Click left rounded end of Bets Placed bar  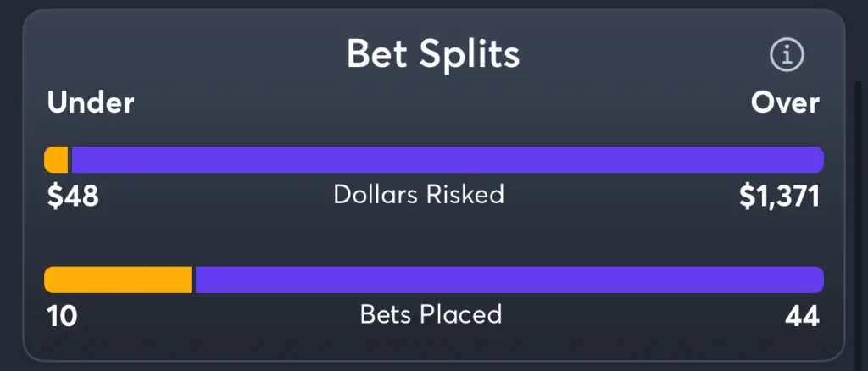(51, 280)
